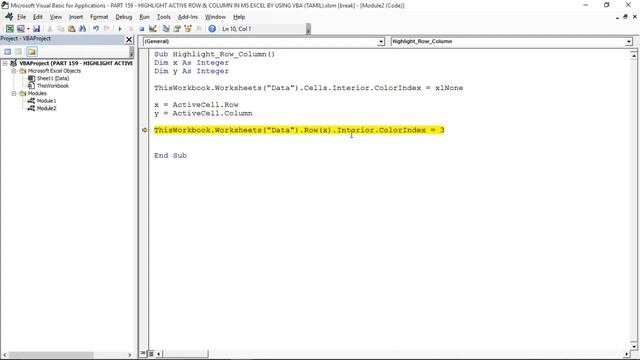This screenshot has width=640, height=360.
Task: Click Project panel horizontal scroll right arrow
Action: (x=130, y=355)
